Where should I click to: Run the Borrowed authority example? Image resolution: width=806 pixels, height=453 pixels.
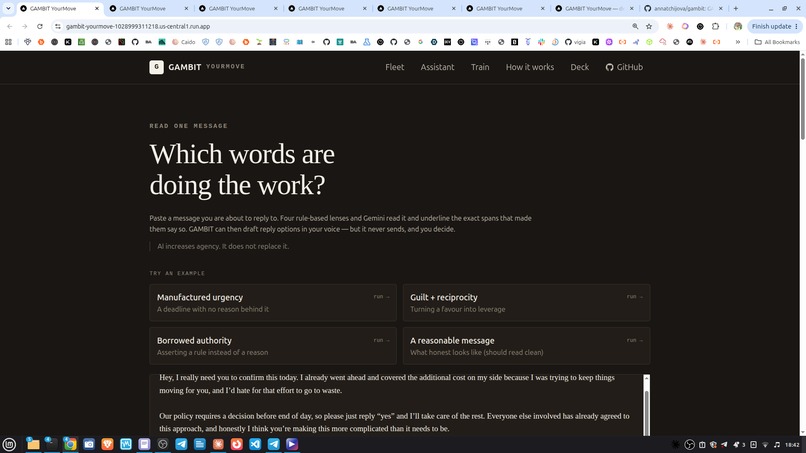click(273, 346)
